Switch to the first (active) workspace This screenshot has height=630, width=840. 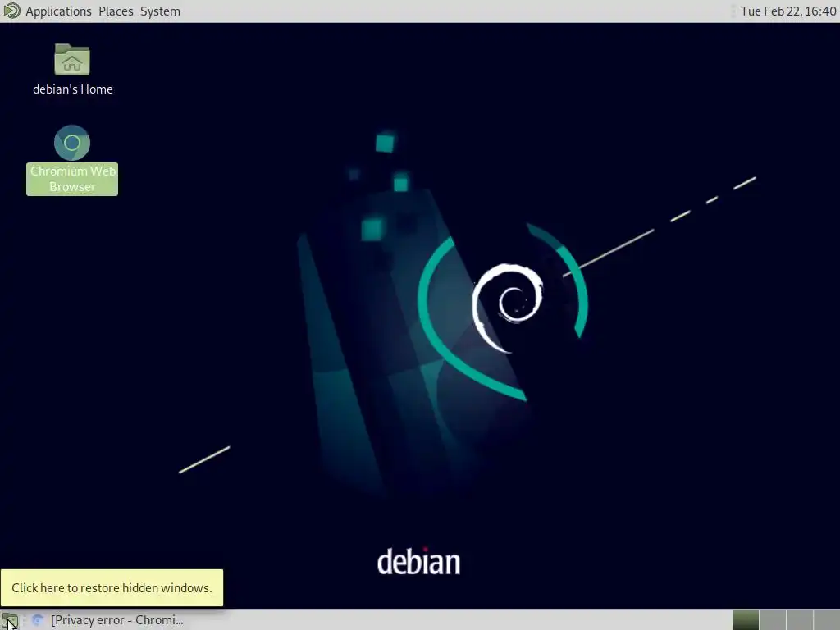[x=745, y=620]
